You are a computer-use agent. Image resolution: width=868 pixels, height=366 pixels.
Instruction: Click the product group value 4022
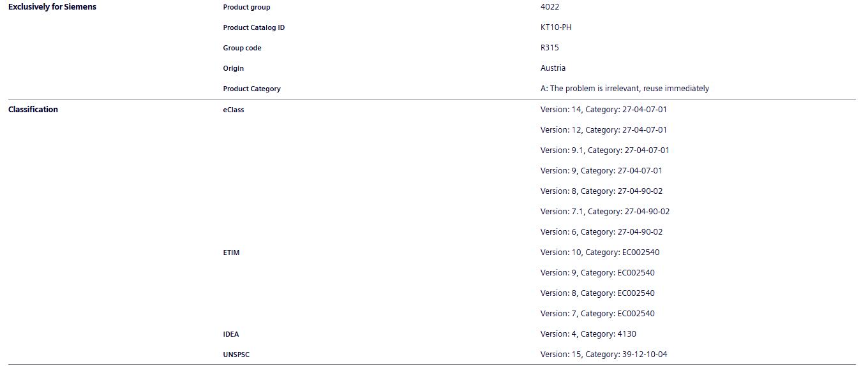[550, 7]
